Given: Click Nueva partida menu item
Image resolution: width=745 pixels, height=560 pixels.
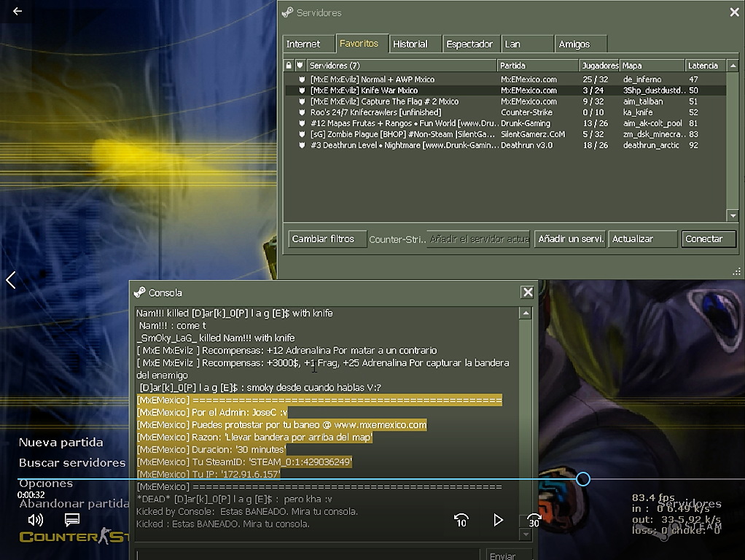Looking at the screenshot, I should pyautogui.click(x=61, y=442).
